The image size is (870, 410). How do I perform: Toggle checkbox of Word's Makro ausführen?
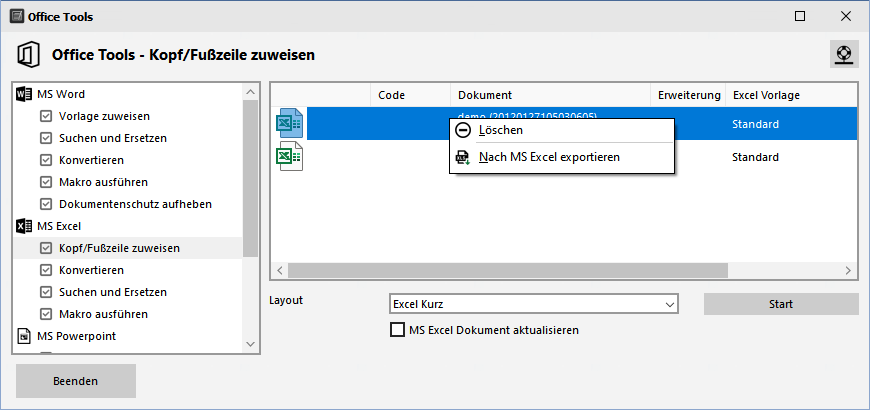point(46,182)
